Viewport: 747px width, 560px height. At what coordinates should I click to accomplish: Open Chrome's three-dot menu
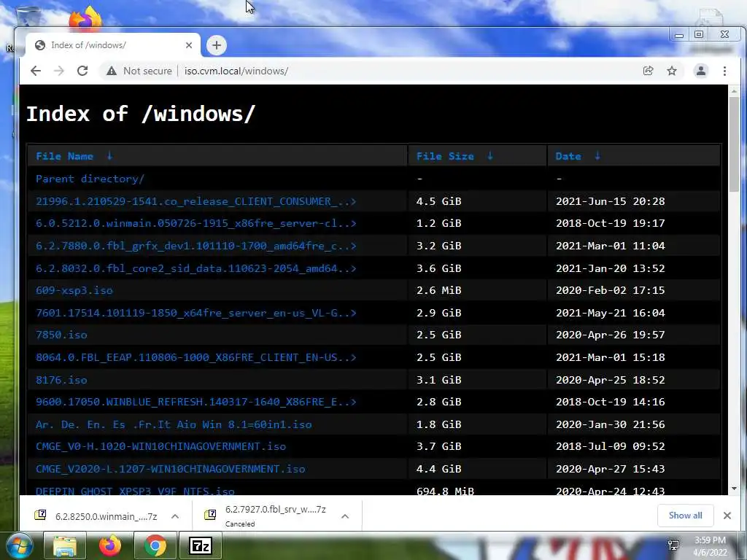[x=724, y=71]
